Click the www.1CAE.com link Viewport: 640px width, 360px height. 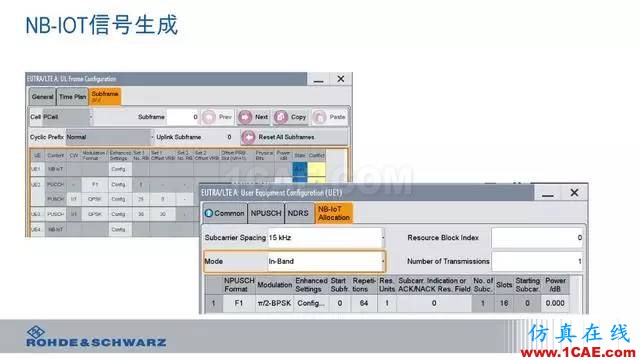(578, 352)
